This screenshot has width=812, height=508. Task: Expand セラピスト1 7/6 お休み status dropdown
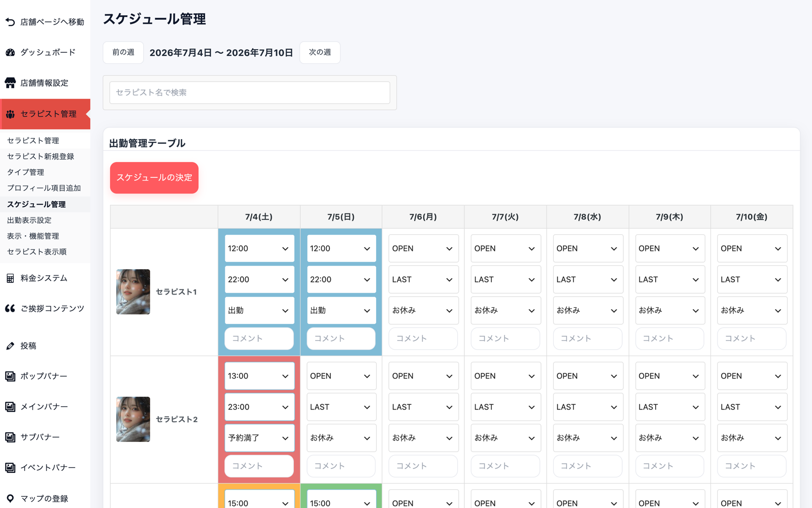click(423, 310)
